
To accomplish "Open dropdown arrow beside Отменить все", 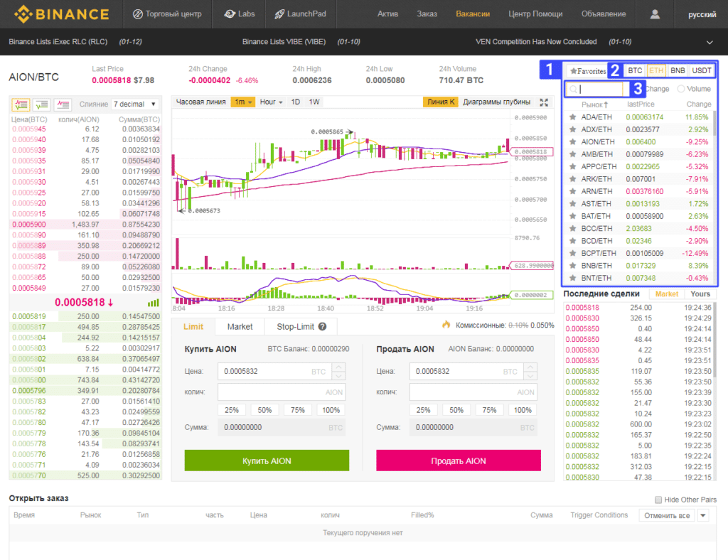I will pyautogui.click(x=703, y=515).
